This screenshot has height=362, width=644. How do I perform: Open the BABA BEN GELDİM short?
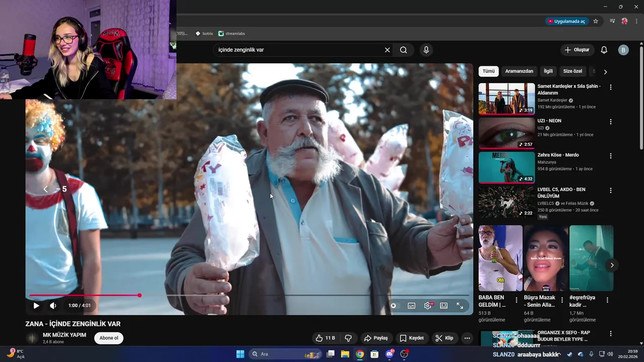501,258
